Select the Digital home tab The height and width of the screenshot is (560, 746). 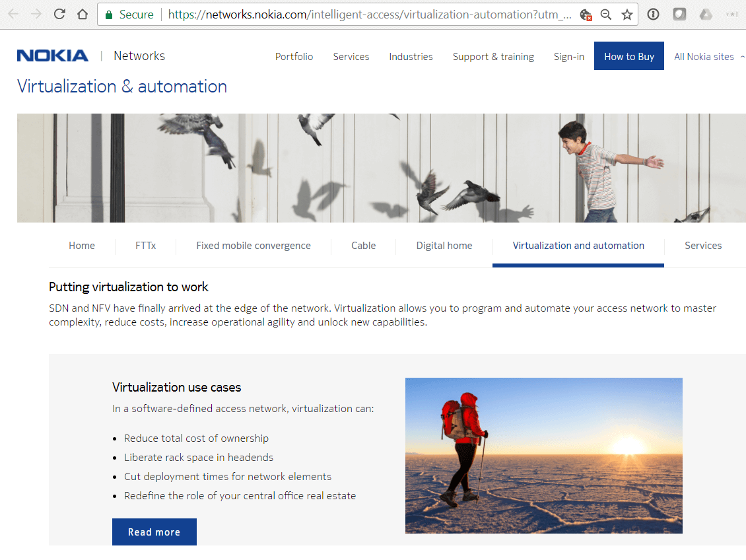(444, 245)
